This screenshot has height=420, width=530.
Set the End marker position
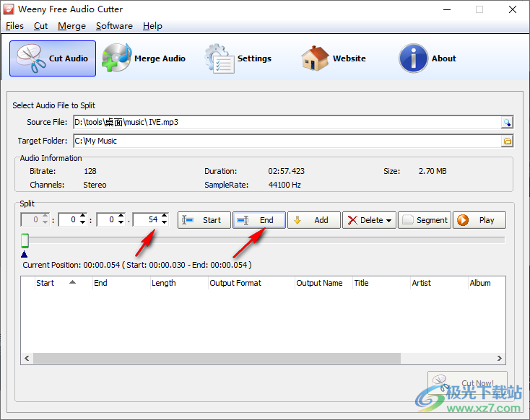(259, 220)
